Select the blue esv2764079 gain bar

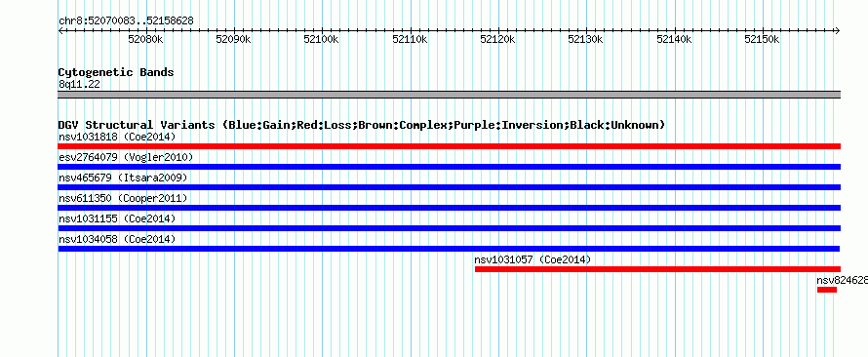tap(450, 167)
